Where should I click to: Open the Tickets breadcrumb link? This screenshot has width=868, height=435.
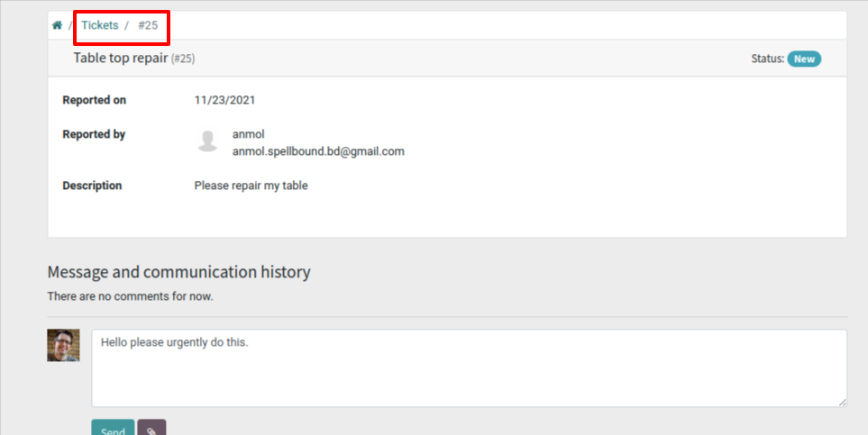pyautogui.click(x=99, y=25)
